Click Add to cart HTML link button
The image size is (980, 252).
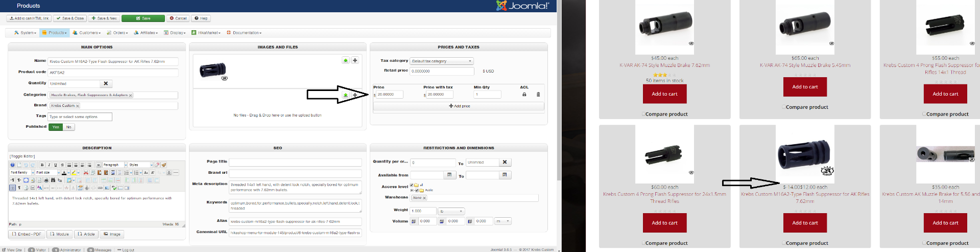pos(29,18)
